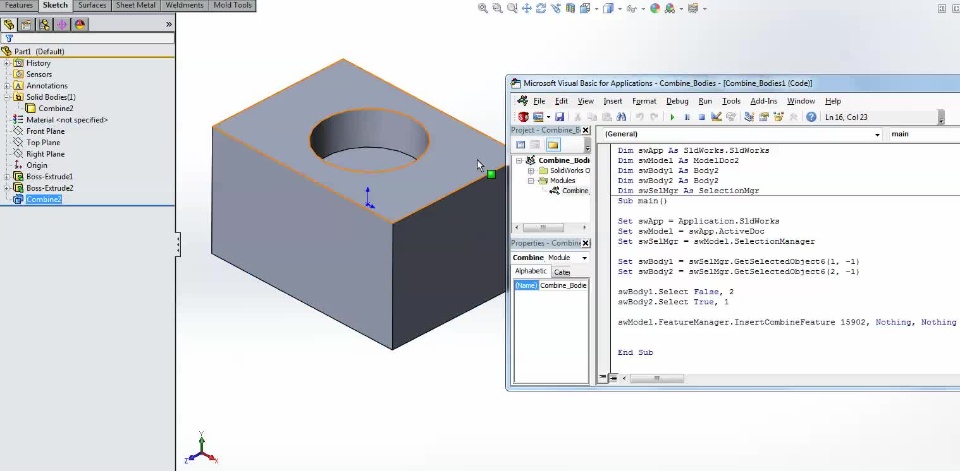Select Material <not specified> in tree

point(67,120)
